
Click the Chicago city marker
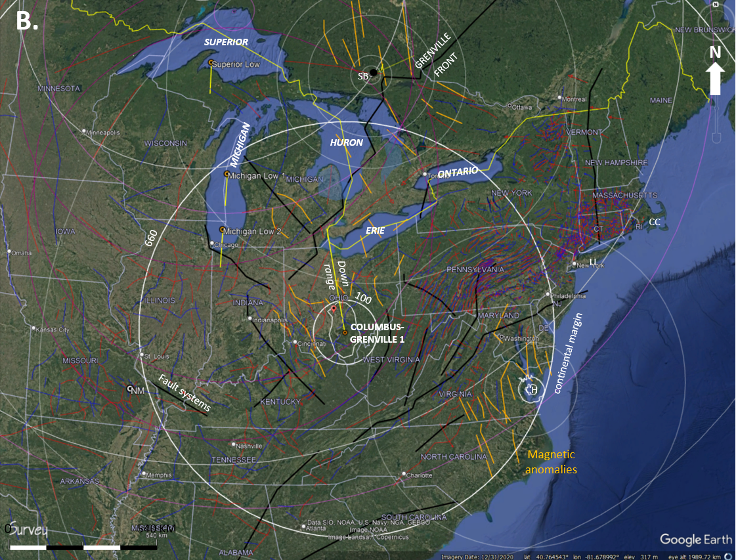(x=211, y=244)
